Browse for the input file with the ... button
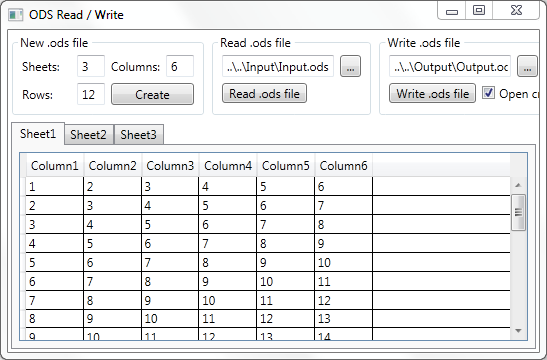The image size is (547, 360). 350,66
